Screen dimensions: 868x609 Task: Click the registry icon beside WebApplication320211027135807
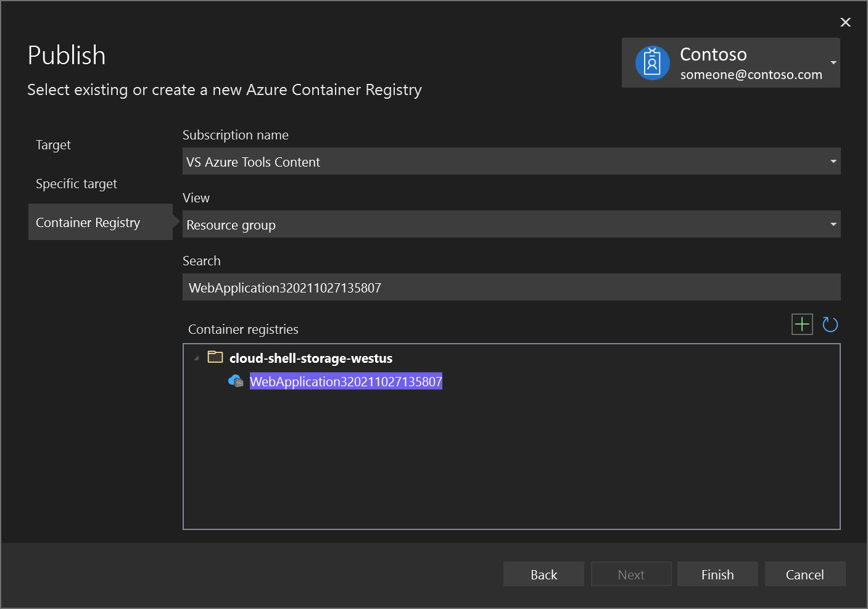[x=235, y=381]
